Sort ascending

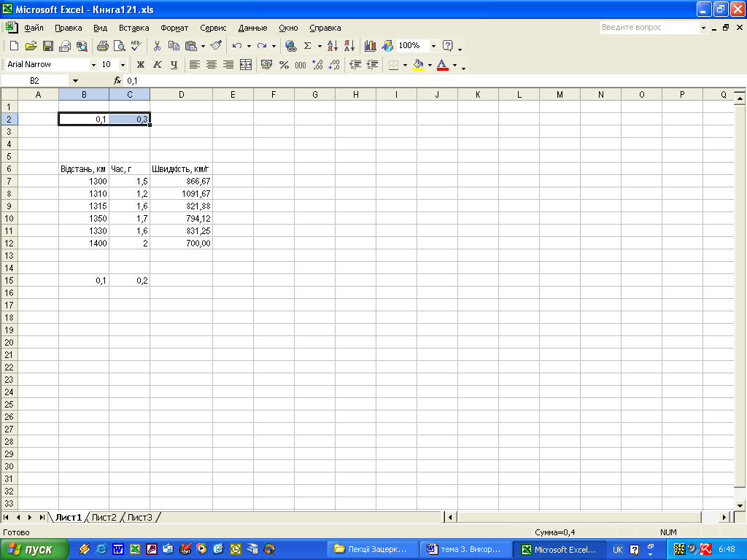coord(333,46)
